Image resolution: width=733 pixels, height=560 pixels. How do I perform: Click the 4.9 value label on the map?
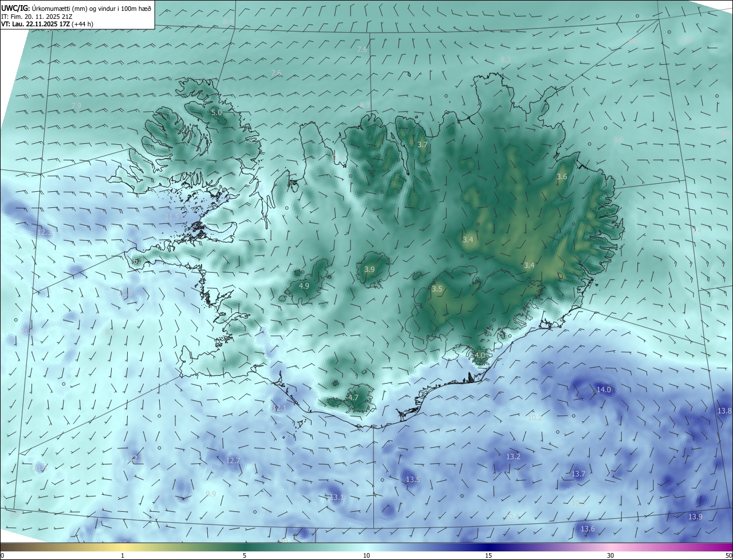[x=304, y=286]
